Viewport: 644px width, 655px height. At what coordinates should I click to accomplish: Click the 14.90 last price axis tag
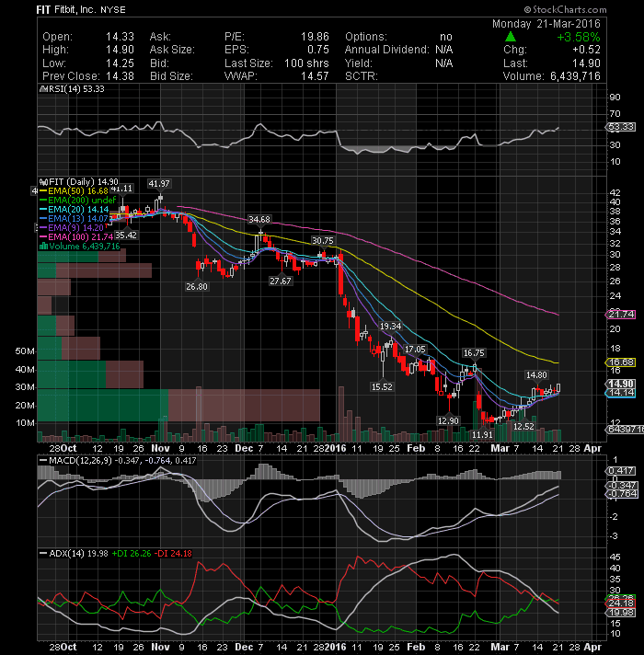pyautogui.click(x=621, y=384)
